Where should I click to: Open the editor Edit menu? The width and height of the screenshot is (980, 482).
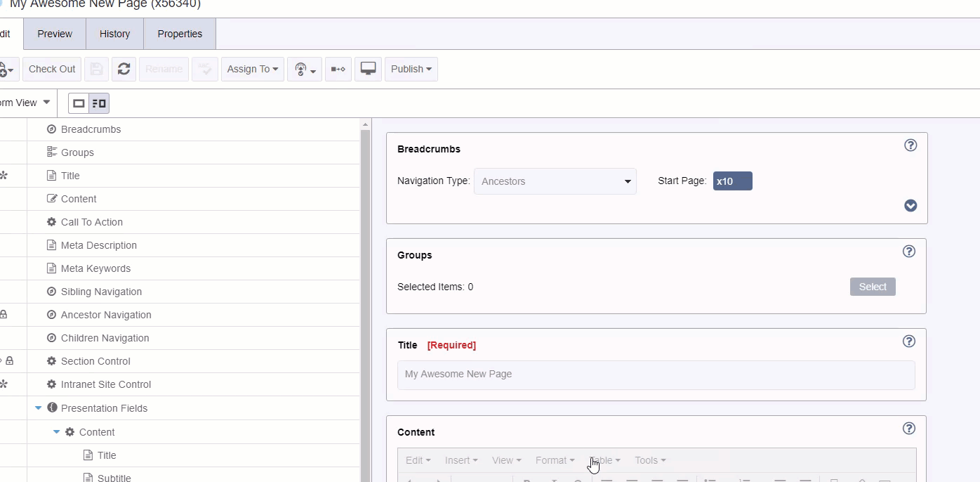(418, 460)
